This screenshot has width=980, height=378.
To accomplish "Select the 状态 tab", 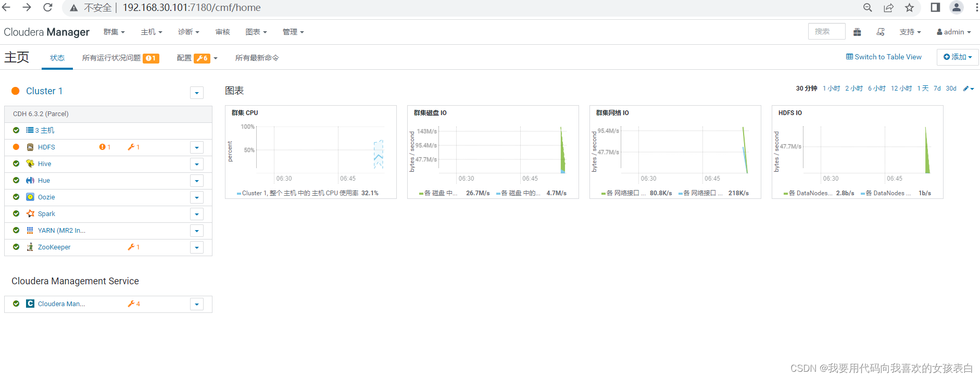I will coord(57,58).
